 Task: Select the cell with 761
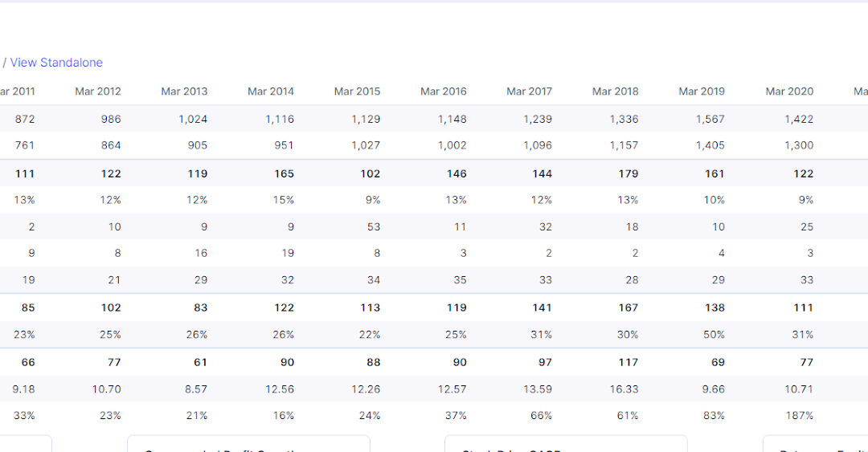pyautogui.click(x=25, y=145)
